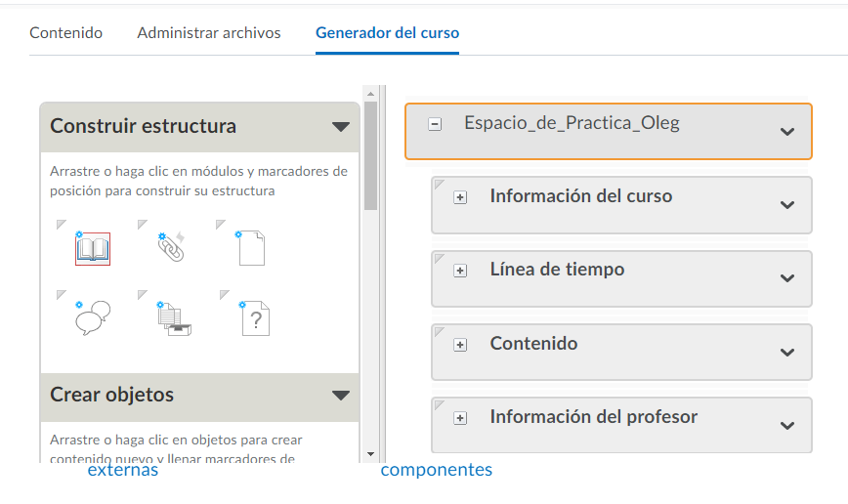The width and height of the screenshot is (848, 504).
Task: Click the componentes link
Action: pyautogui.click(x=436, y=470)
